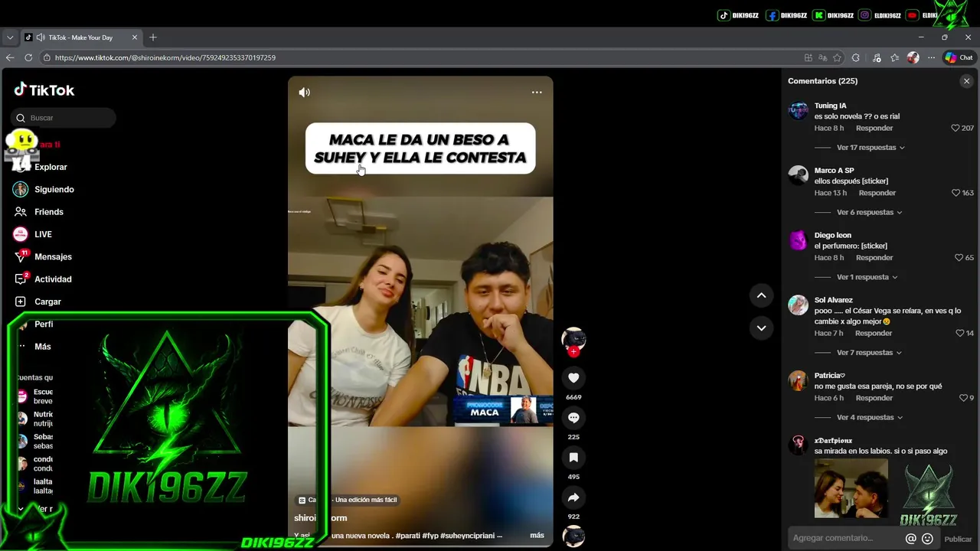Open LIVE section
This screenshot has width=980, height=551.
click(33, 234)
